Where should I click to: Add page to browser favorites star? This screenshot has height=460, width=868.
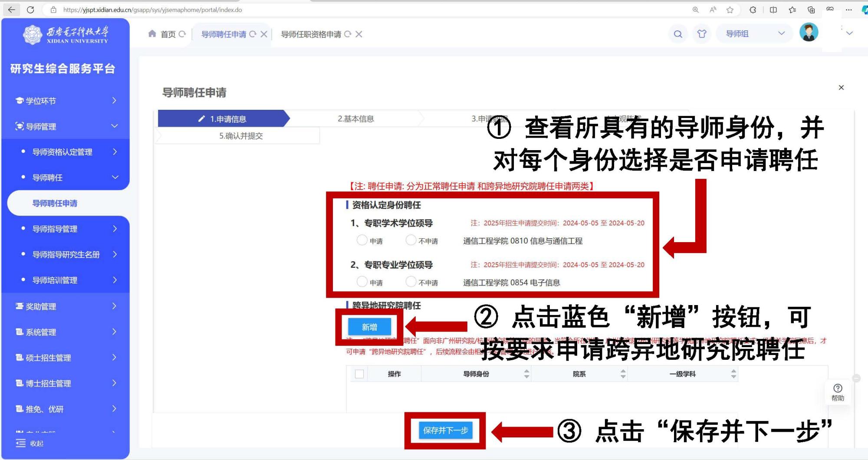click(730, 10)
